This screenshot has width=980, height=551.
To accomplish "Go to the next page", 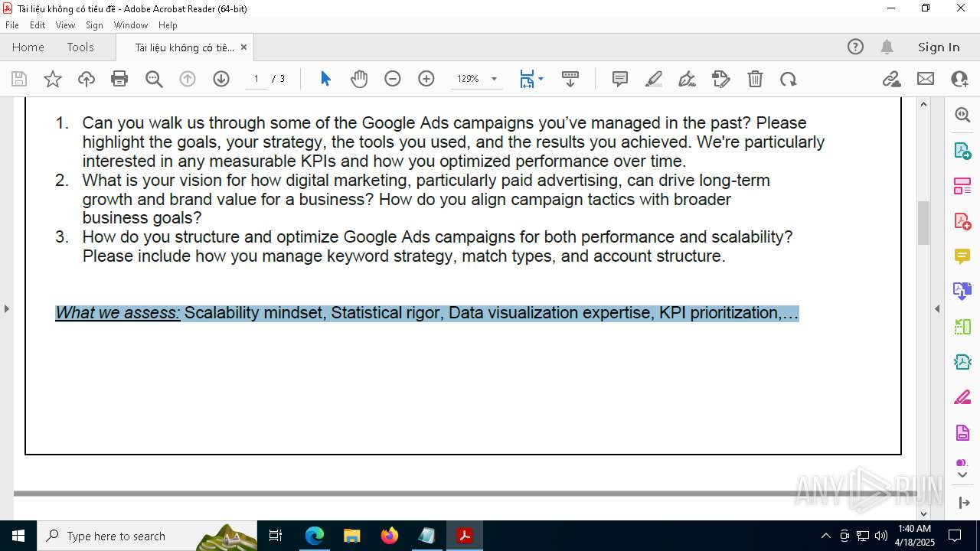I will (x=221, y=79).
